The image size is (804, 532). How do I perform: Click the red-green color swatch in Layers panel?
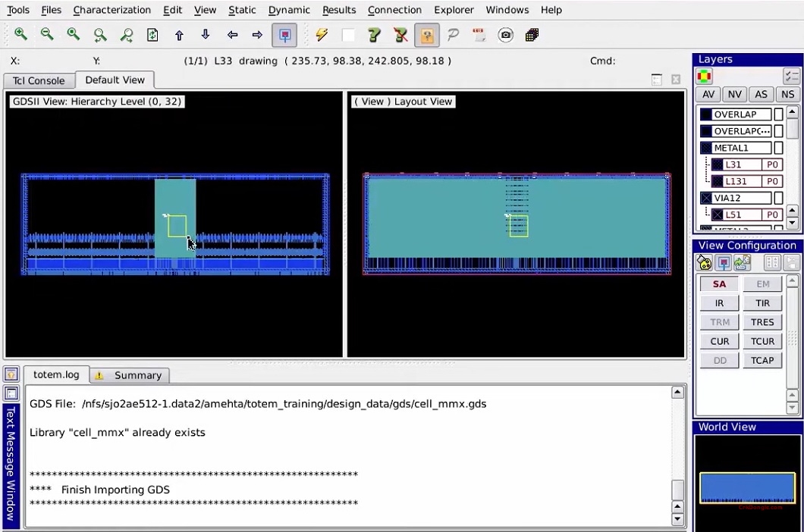(703, 75)
